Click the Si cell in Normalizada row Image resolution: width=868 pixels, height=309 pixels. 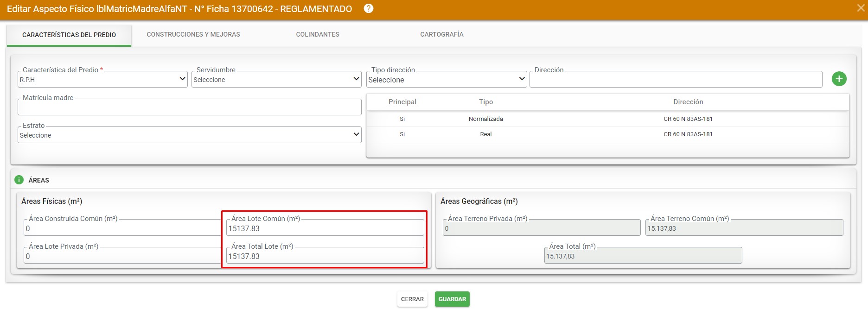402,119
